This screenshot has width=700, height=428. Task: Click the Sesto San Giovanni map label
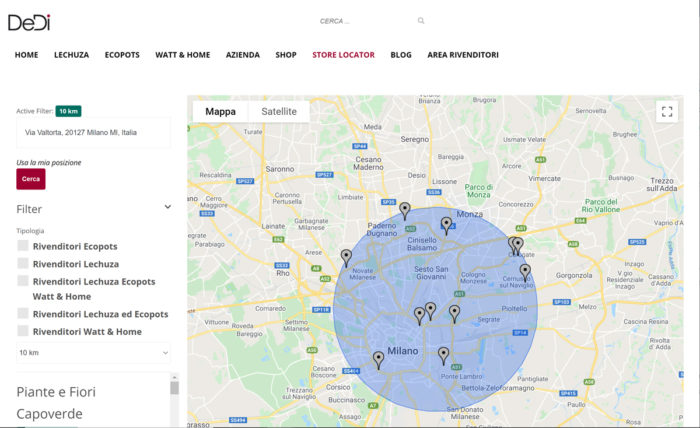tap(431, 273)
